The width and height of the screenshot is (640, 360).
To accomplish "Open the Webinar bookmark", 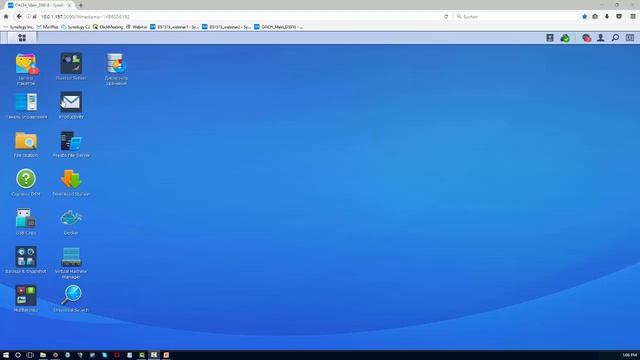I will pyautogui.click(x=136, y=27).
